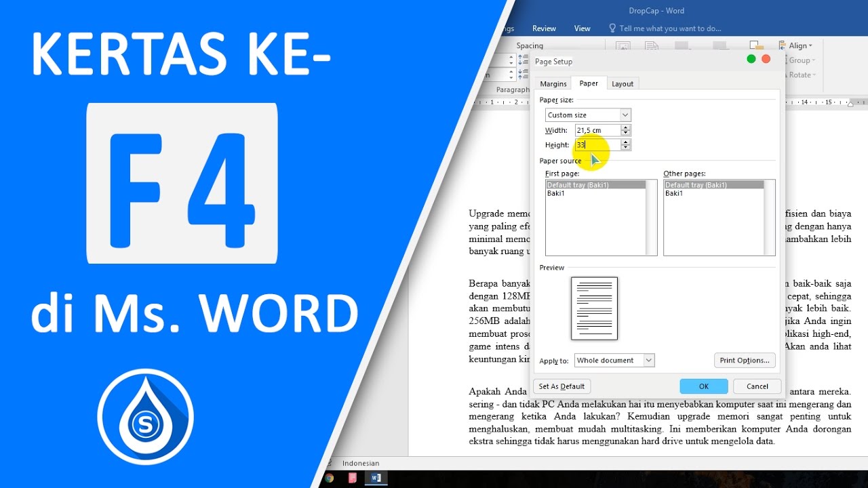Decrease the Width value with down arrow

[x=626, y=134]
